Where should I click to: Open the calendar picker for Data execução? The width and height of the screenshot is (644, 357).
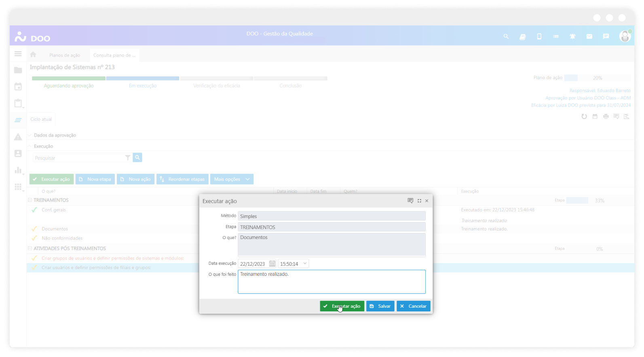pos(272,264)
